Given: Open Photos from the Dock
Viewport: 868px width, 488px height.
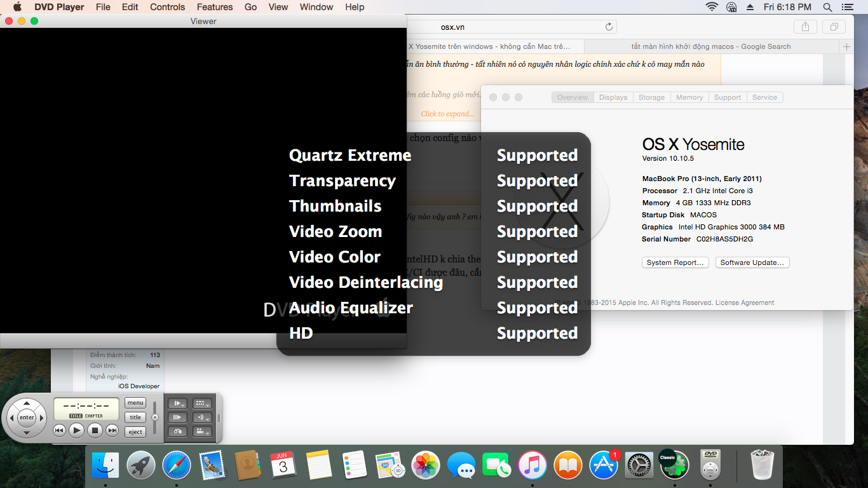Looking at the screenshot, I should click(426, 466).
